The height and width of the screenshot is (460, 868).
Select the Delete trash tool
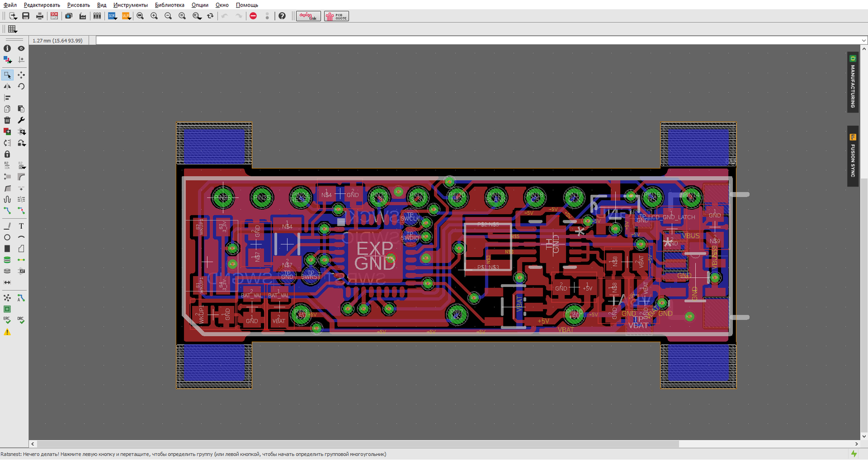[7, 120]
